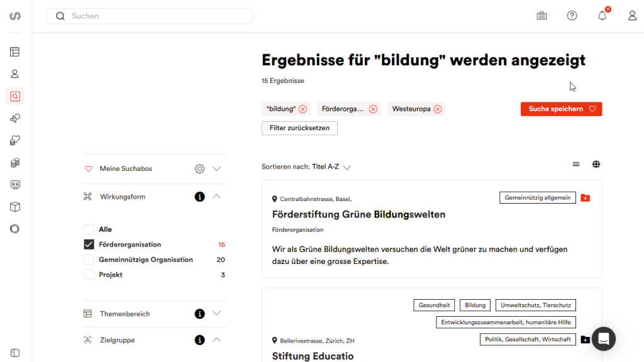Click the notification bell icon

tap(602, 16)
